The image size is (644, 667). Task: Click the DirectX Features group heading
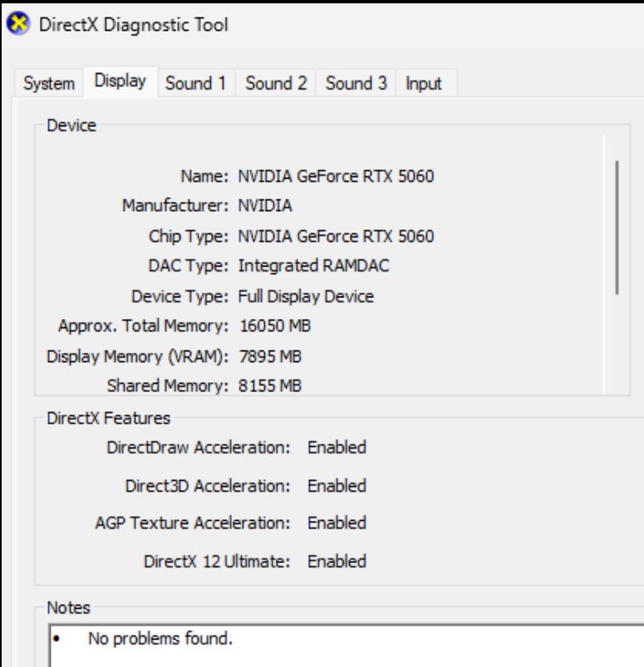(109, 418)
